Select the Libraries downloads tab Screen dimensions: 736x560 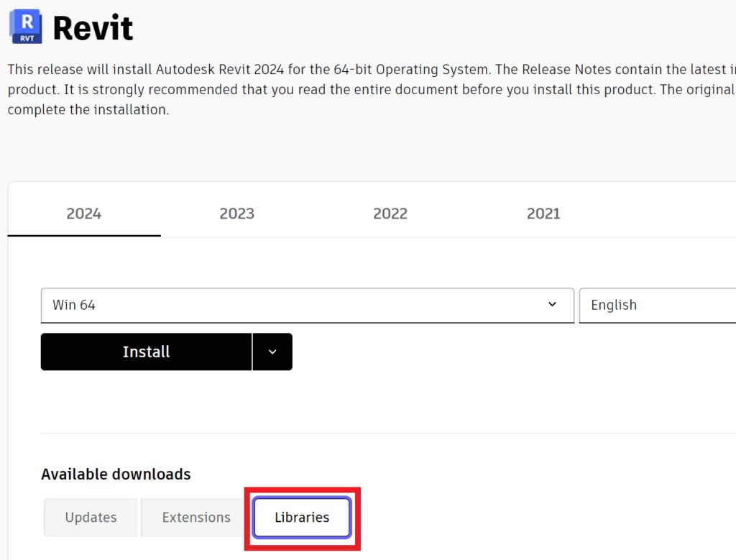302,518
